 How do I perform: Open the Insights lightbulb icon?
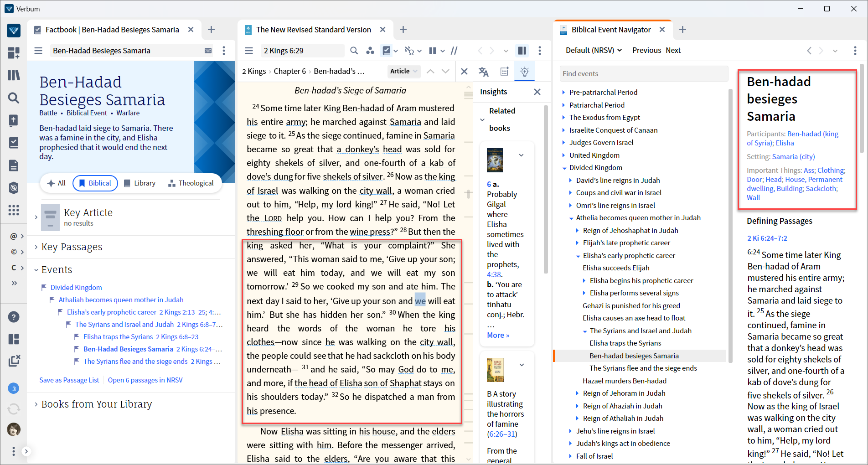[524, 72]
